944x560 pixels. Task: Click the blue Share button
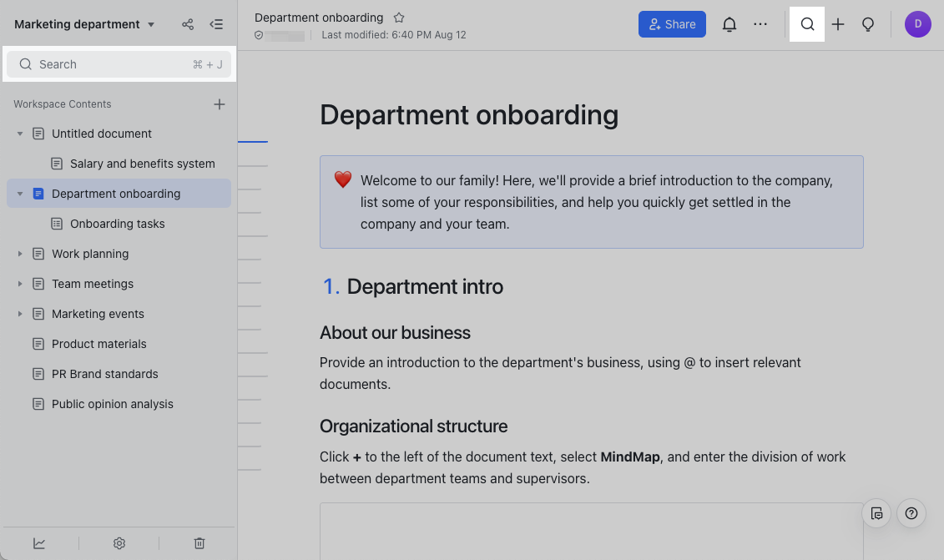pos(672,24)
